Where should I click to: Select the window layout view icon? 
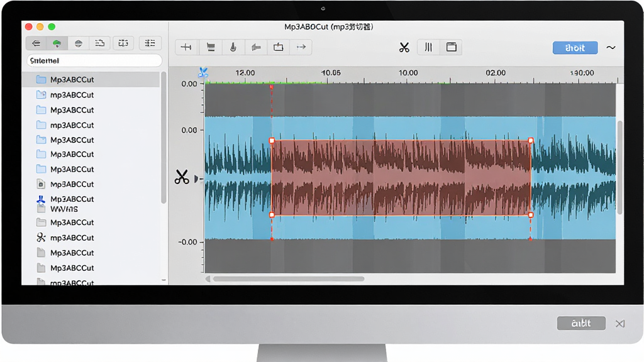coord(452,47)
